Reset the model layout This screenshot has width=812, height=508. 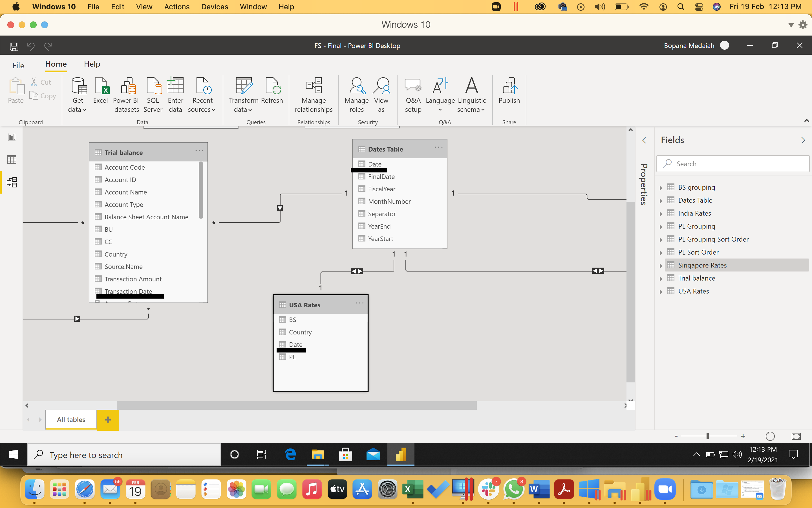(x=770, y=436)
